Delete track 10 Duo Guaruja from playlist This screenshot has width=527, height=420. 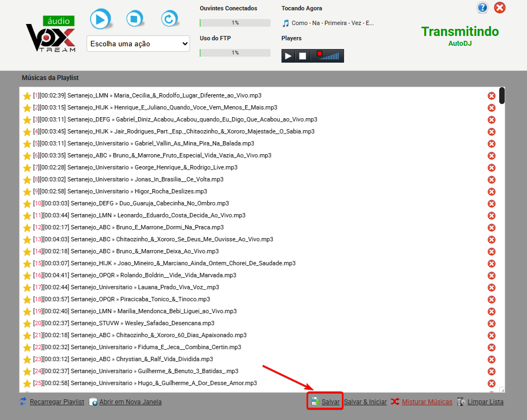click(491, 204)
